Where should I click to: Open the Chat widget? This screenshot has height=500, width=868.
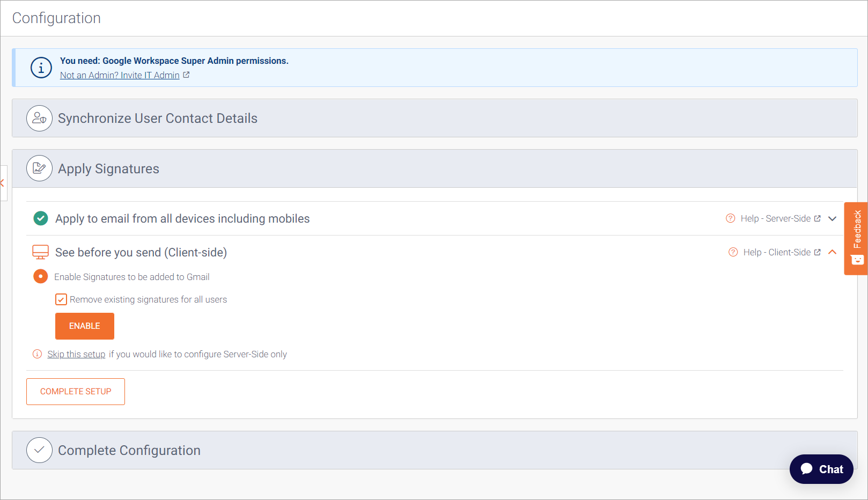coord(821,469)
